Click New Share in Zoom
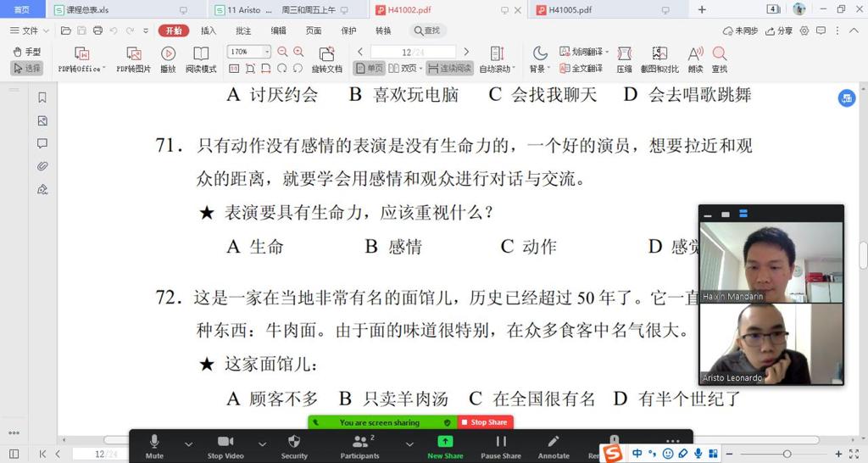The image size is (868, 463). pyautogui.click(x=445, y=446)
